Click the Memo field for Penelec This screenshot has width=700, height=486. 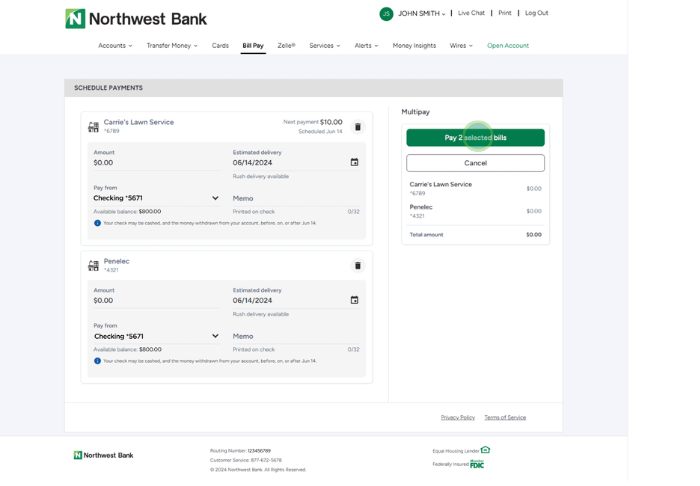tap(290, 337)
